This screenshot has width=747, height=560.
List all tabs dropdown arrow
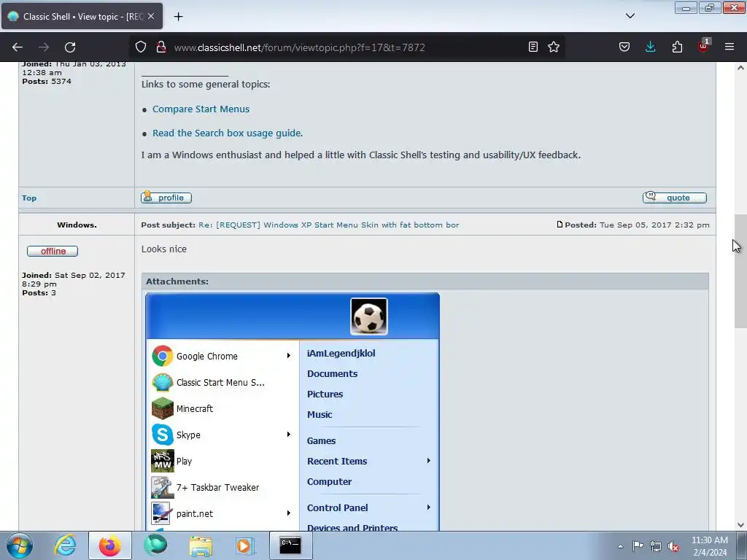coord(630,16)
